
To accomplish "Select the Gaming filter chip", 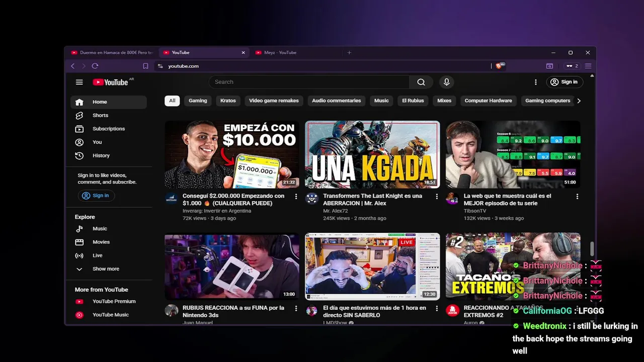I will click(198, 101).
